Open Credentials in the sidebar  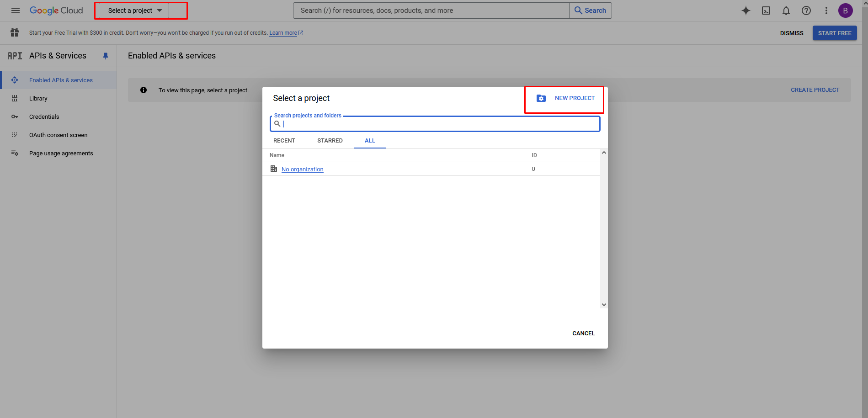(x=44, y=117)
